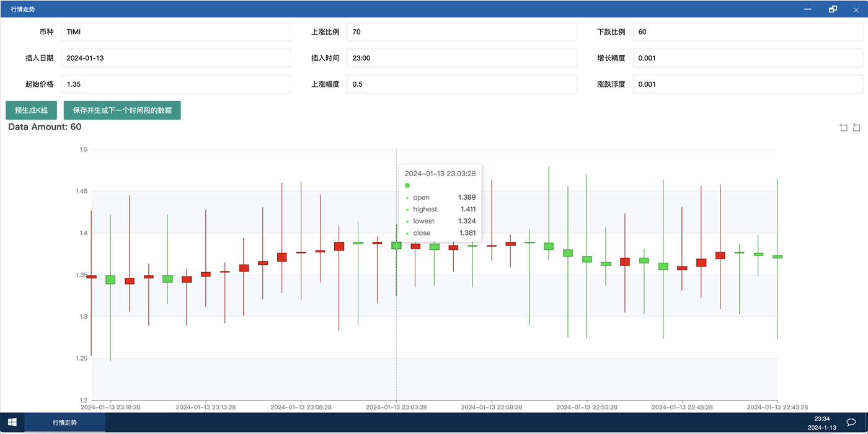Image resolution: width=868 pixels, height=434 pixels.
Task: Click x-axis label 2024-01-13 22:53:28
Action: click(x=587, y=407)
